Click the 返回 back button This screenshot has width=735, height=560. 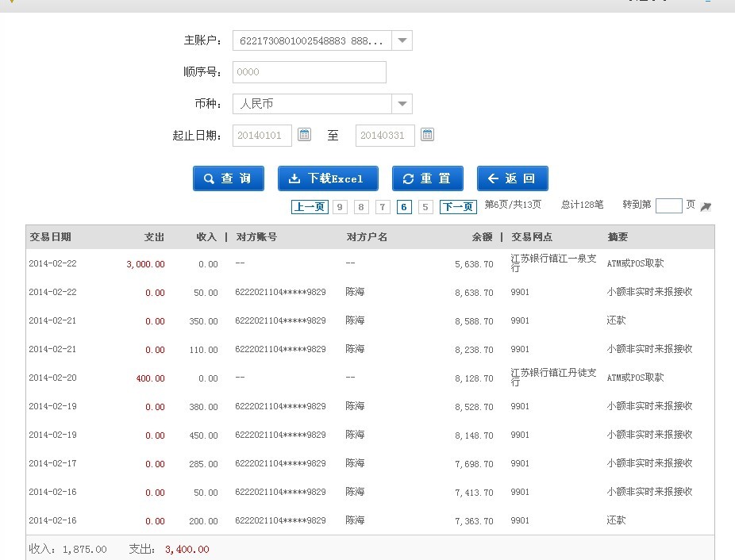click(x=512, y=178)
